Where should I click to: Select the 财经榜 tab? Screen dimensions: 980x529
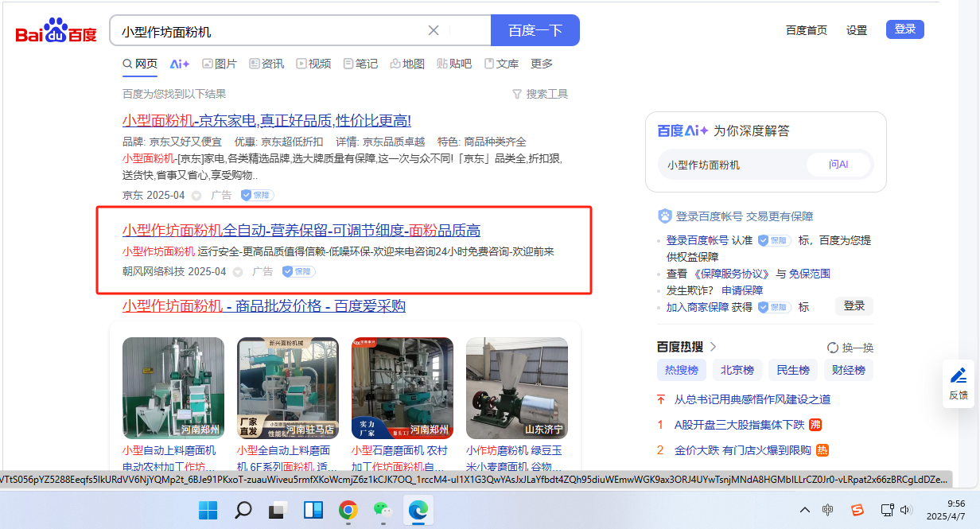(x=849, y=370)
